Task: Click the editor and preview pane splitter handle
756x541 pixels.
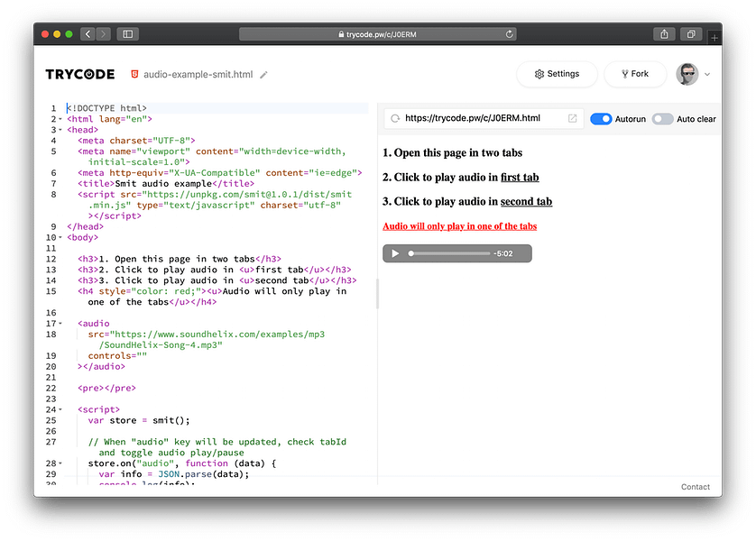Action: (x=377, y=294)
